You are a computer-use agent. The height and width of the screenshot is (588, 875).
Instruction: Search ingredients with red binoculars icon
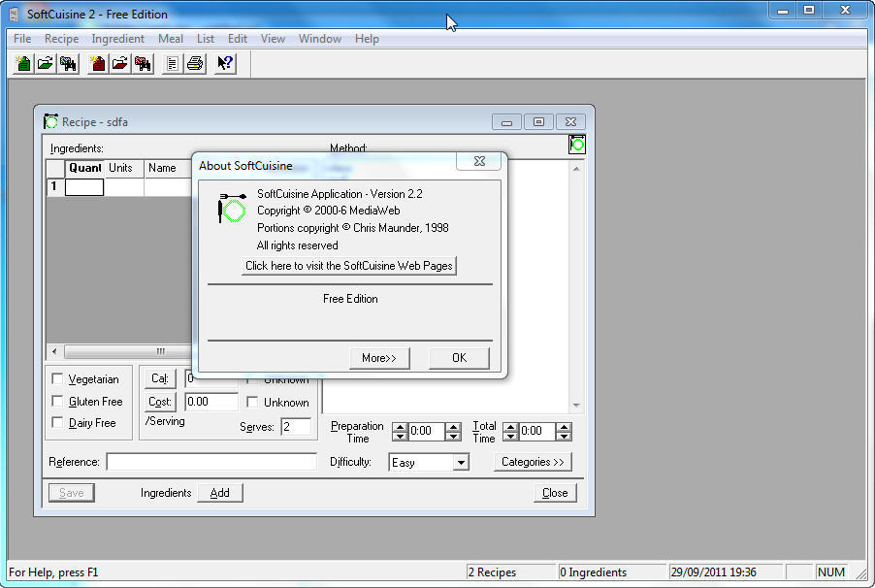[x=143, y=64]
